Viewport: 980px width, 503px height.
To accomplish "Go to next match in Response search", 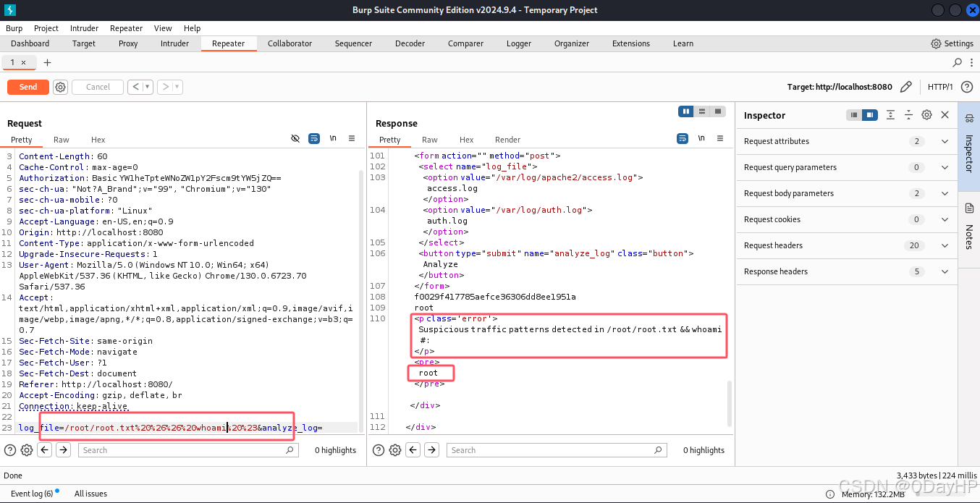I will (432, 450).
